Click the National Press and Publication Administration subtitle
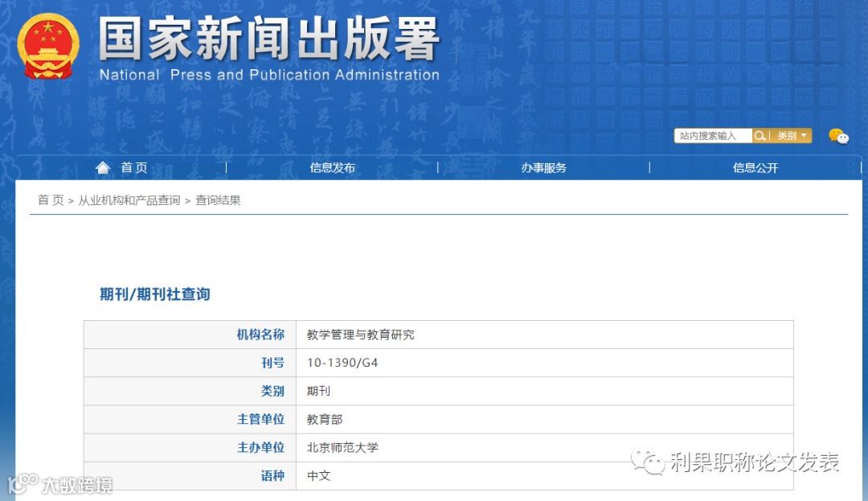 tap(269, 75)
